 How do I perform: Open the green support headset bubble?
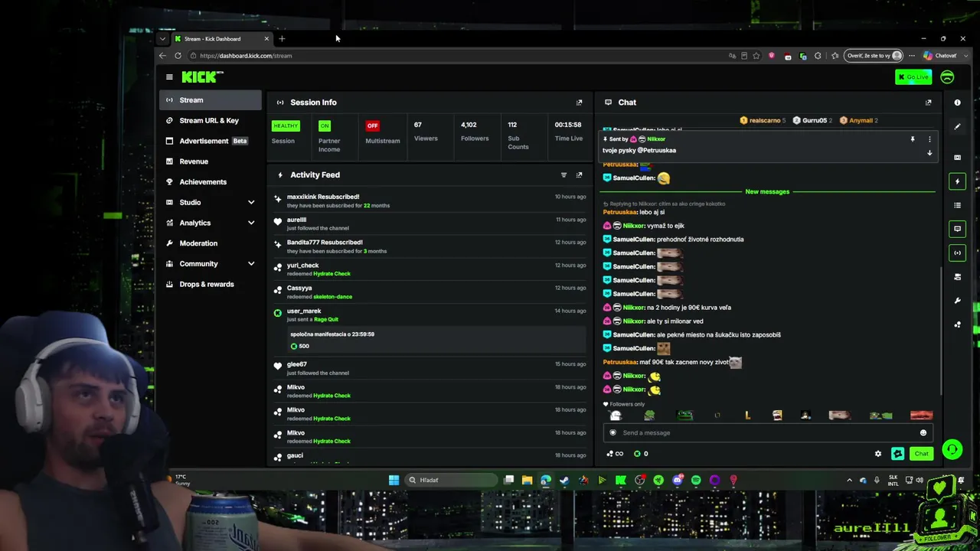click(x=952, y=449)
